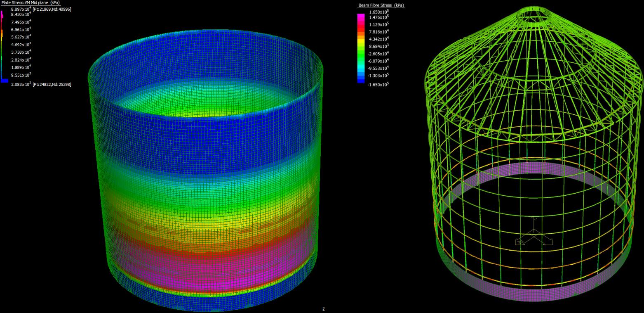The width and height of the screenshot is (644, 313).
Task: Click the blue bar in plate stress histogram
Action: click(5, 81)
